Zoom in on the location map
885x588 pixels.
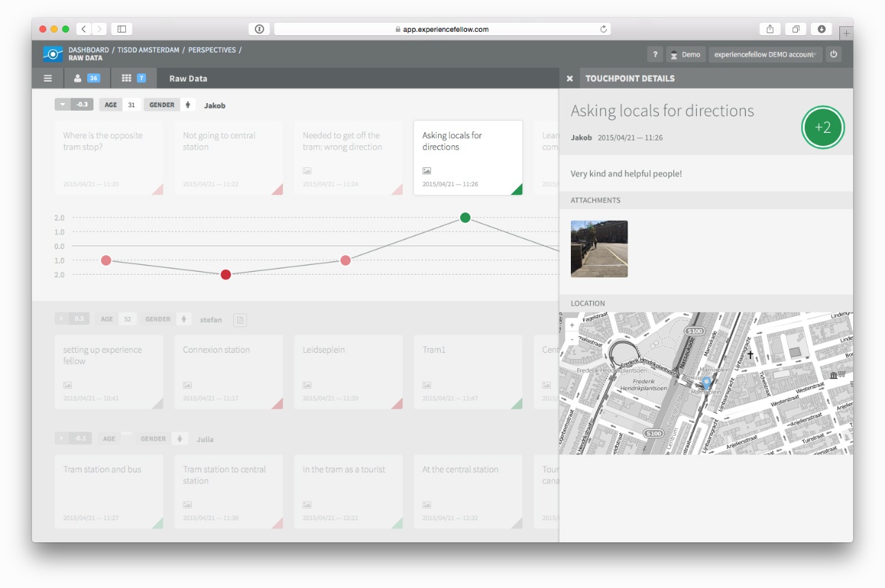[x=572, y=324]
